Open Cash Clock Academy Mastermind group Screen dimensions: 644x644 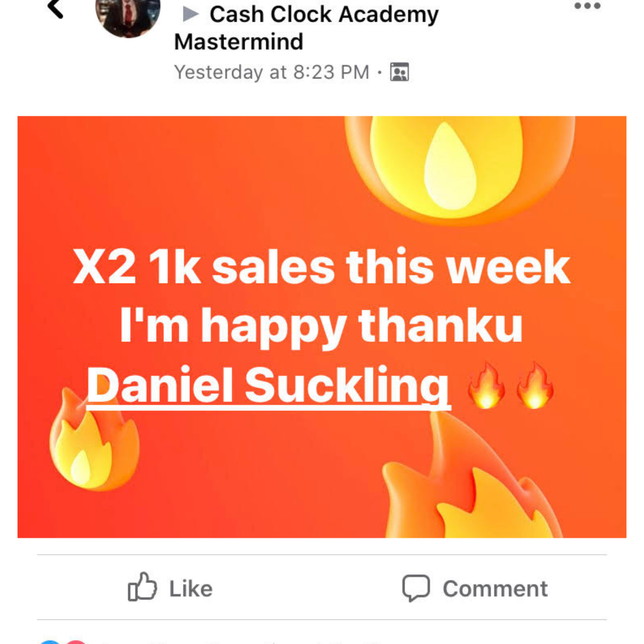306,28
